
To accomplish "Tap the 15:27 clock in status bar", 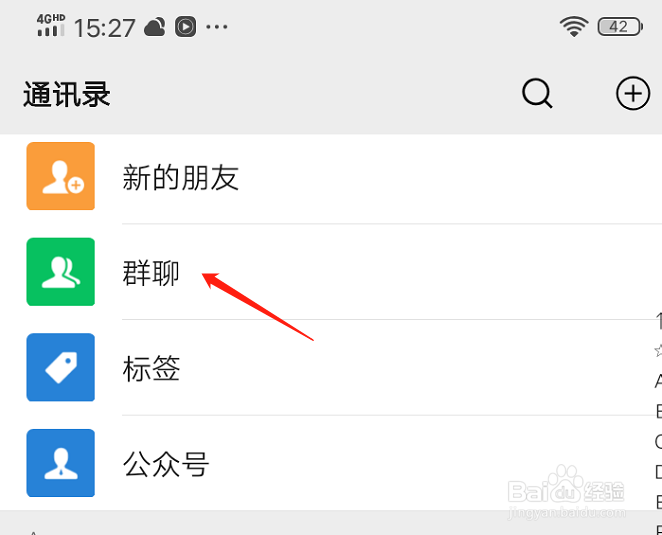I will tap(105, 28).
